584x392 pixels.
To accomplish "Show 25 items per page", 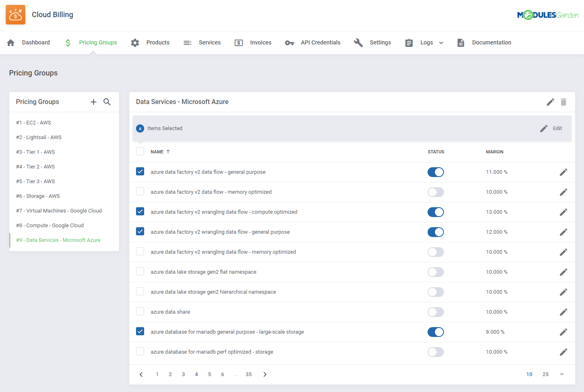I will coord(546,374).
